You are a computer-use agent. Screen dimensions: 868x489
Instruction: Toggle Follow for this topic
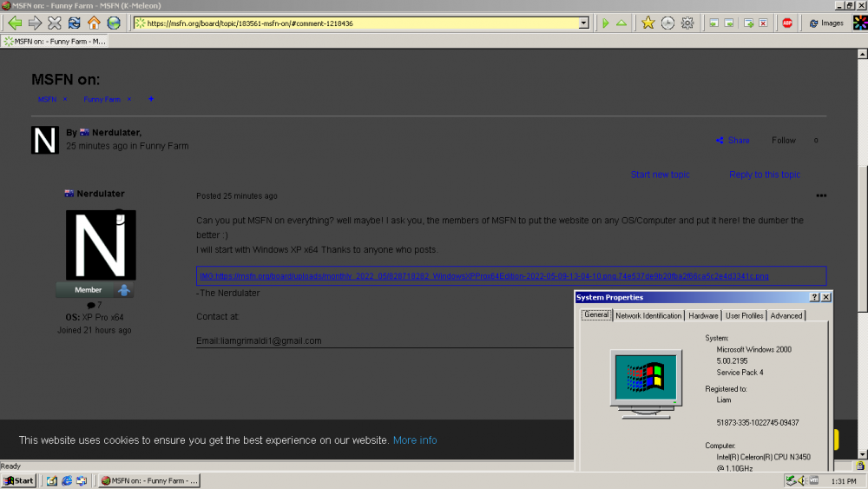click(784, 141)
